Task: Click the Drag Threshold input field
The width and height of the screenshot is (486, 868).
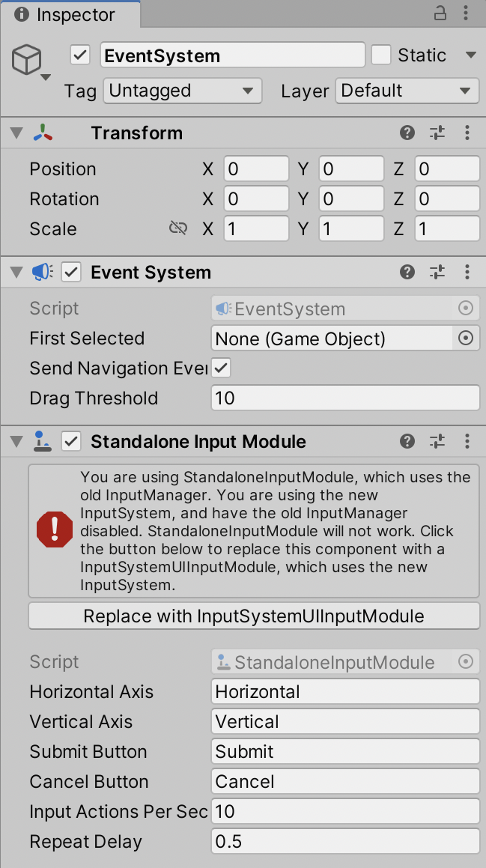Action: 345,398
